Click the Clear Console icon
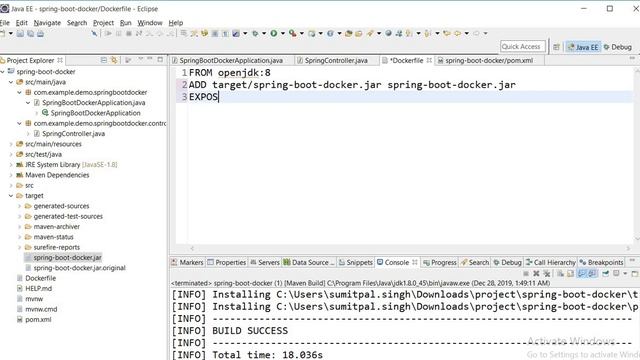 (560, 273)
